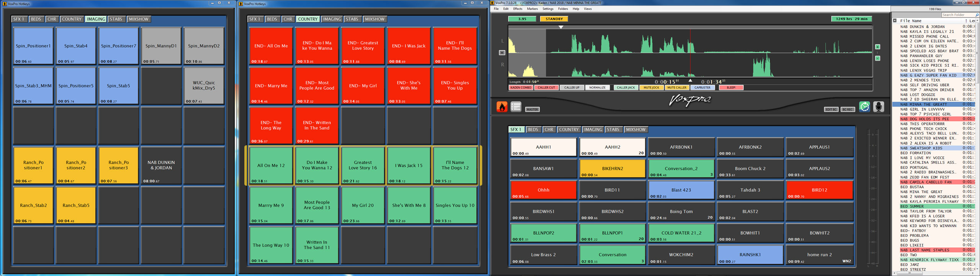Zoom out waveform with green minus button
The image size is (980, 276).
tap(878, 58)
